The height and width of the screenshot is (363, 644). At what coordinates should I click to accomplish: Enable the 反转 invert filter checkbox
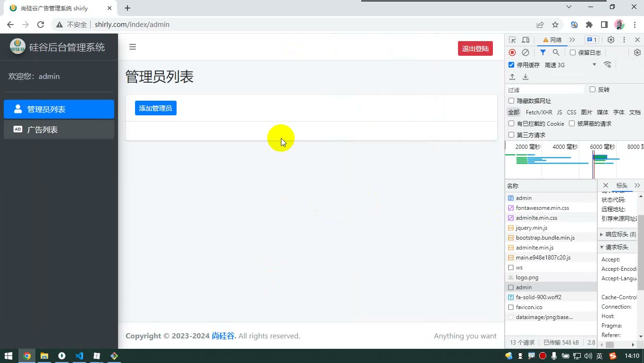coord(593,89)
